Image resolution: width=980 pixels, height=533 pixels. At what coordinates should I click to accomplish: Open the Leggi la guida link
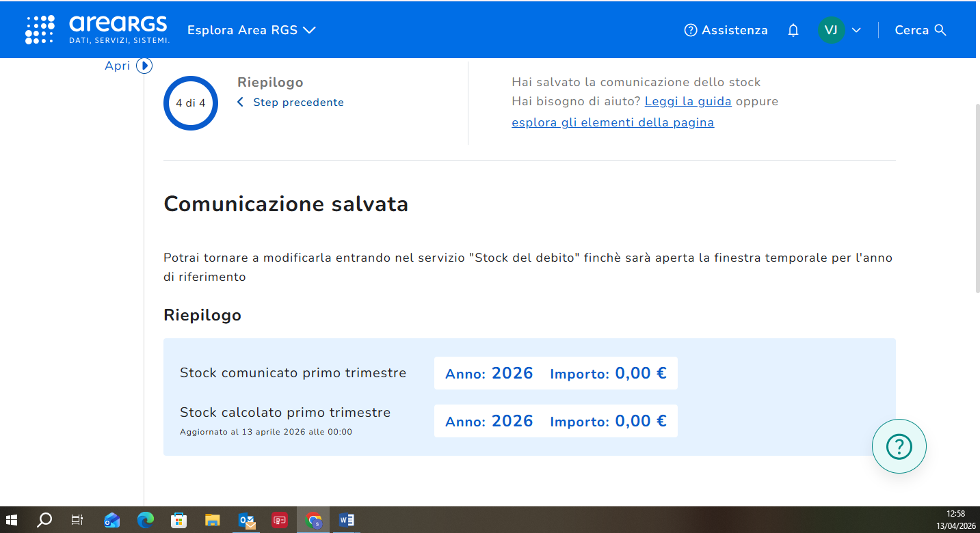click(688, 101)
